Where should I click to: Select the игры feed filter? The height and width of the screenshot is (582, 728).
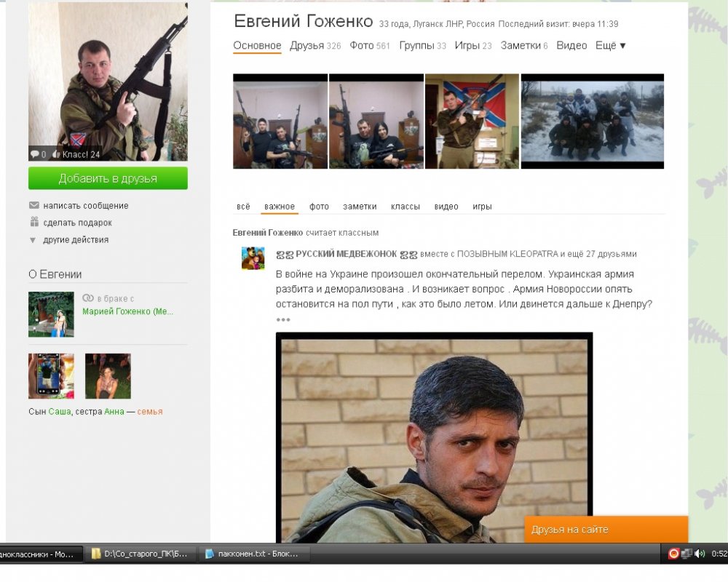(482, 207)
